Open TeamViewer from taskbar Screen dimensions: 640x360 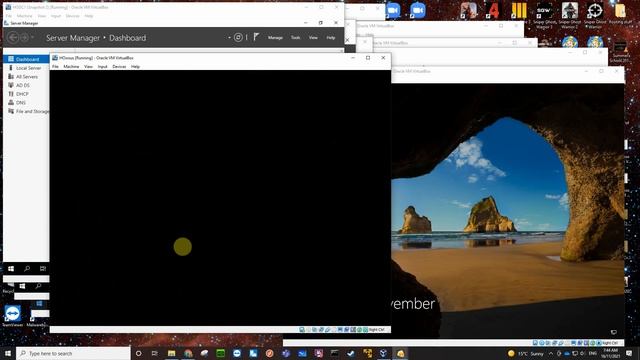coord(237,353)
